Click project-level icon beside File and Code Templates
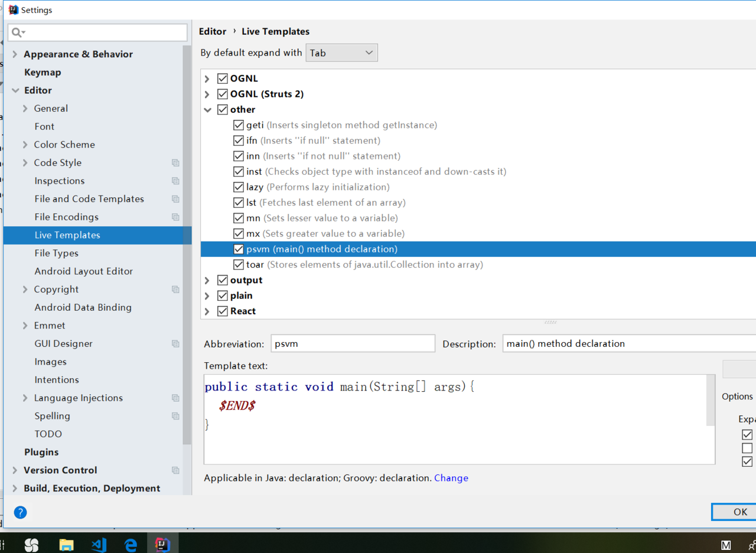 coord(175,199)
